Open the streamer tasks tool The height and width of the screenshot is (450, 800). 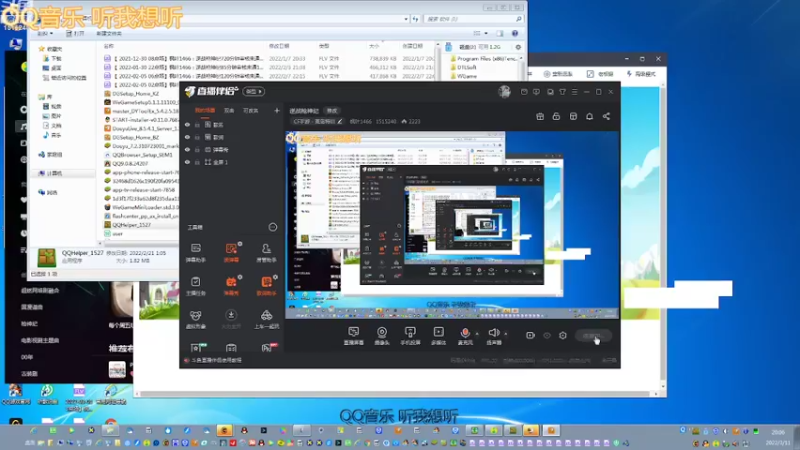[x=195, y=286]
